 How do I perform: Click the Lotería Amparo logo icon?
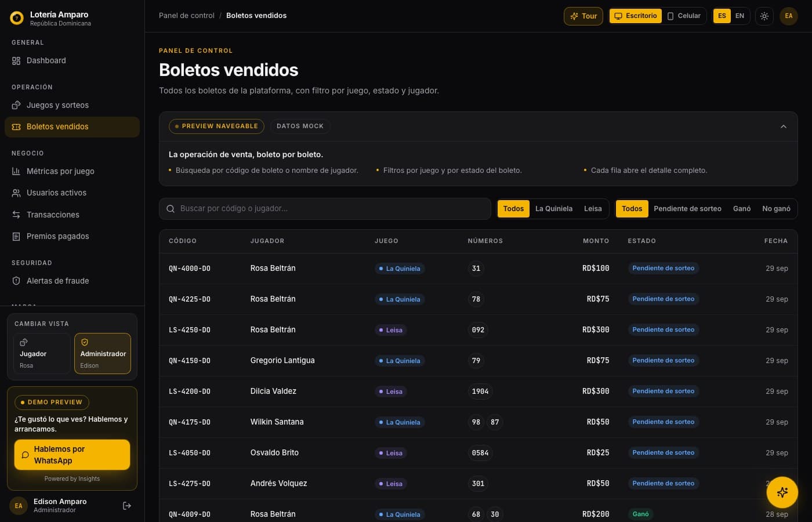pyautogui.click(x=17, y=18)
